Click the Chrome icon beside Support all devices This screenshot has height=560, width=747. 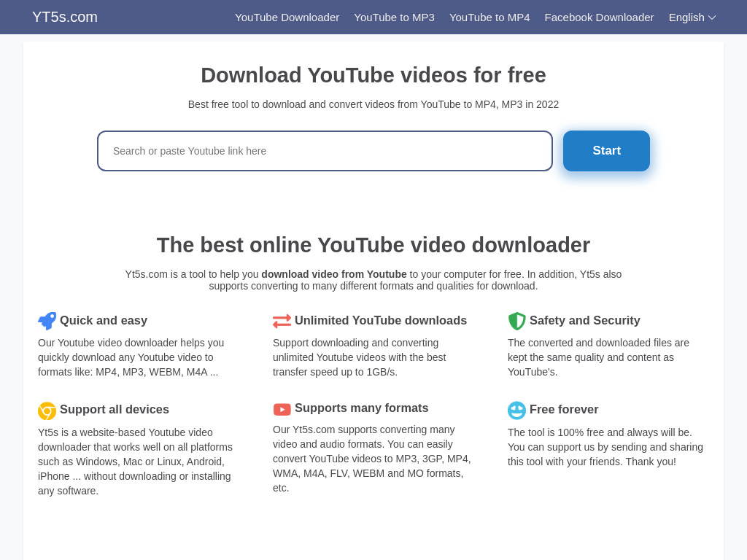pyautogui.click(x=47, y=411)
